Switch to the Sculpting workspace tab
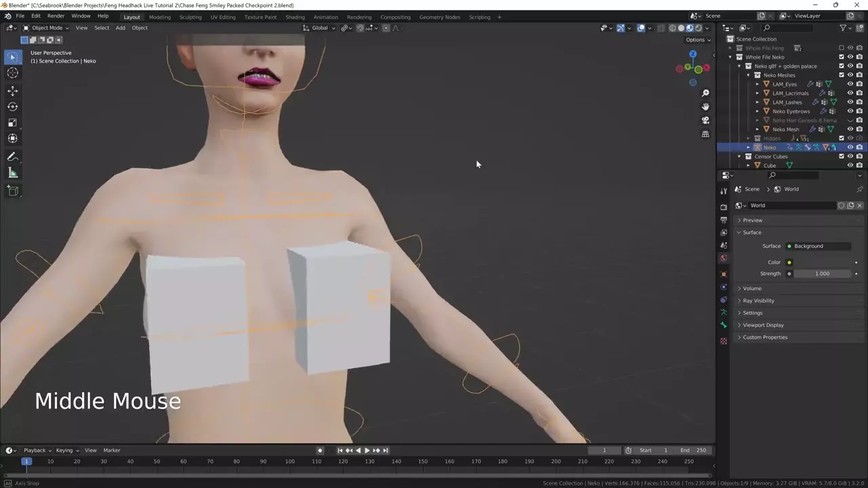The height and width of the screenshot is (488, 868). click(x=190, y=17)
